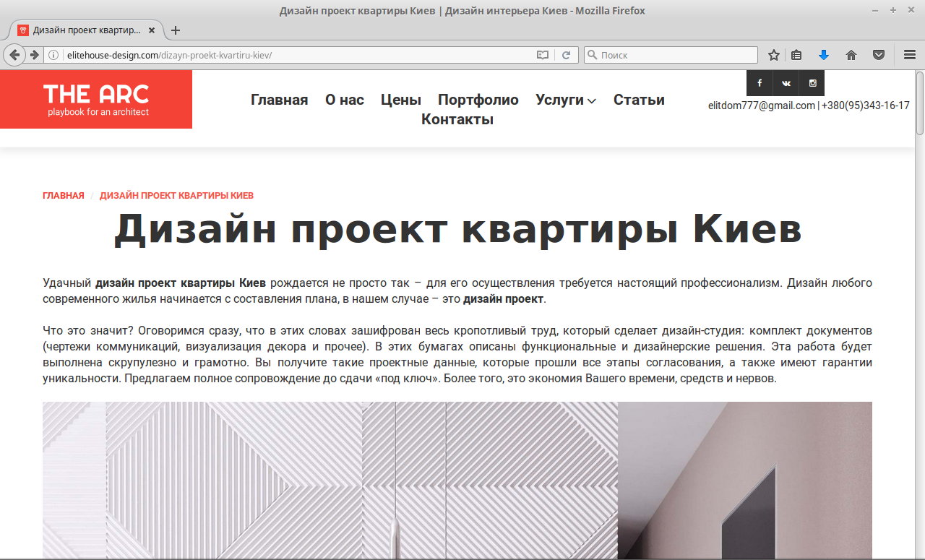Click the interior wall panel image
The image size is (925, 560).
(x=457, y=481)
